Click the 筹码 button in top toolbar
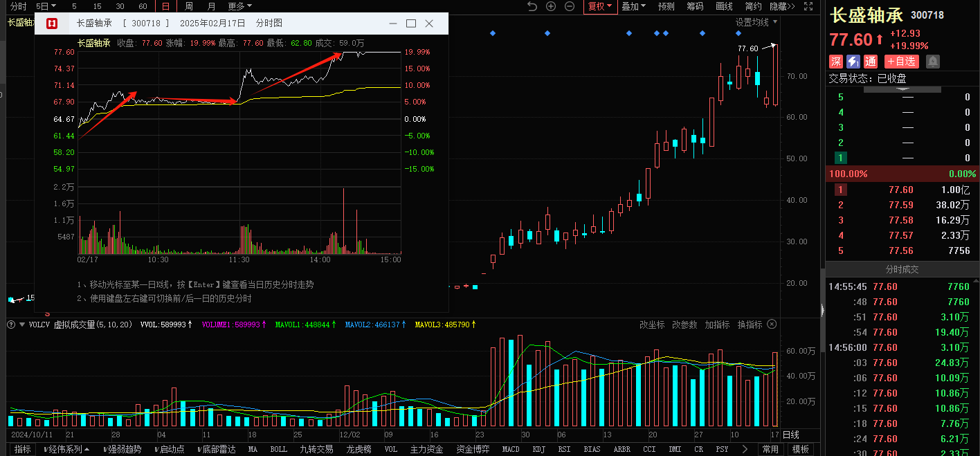 coord(695,6)
